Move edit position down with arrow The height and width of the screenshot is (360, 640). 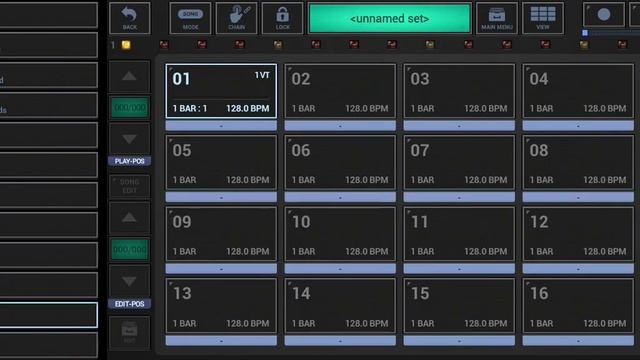tap(129, 281)
